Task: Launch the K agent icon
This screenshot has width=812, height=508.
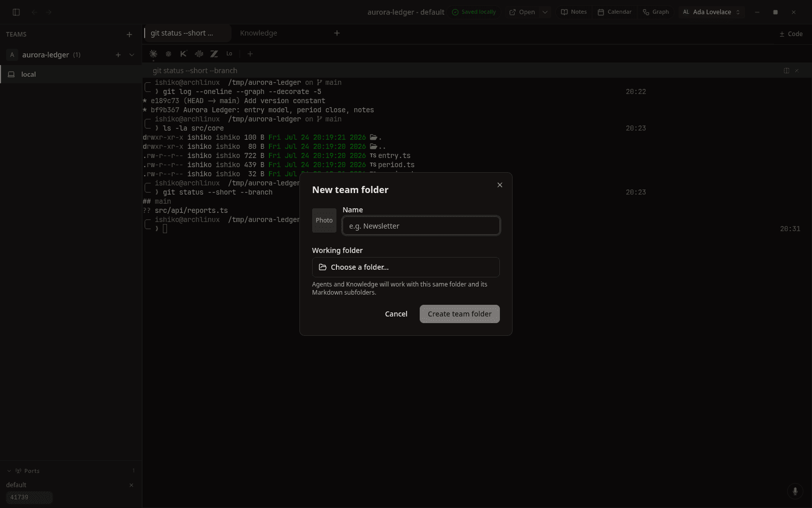Action: coord(184,54)
